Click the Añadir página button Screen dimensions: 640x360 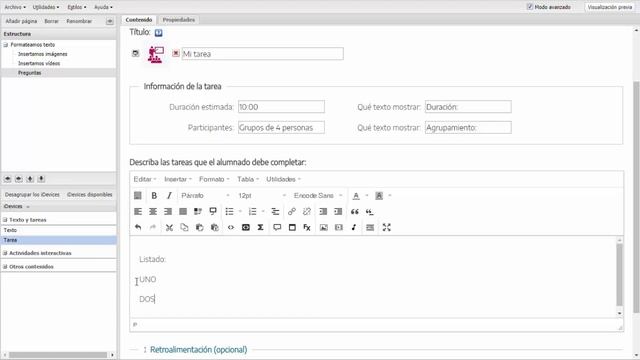coord(21,21)
